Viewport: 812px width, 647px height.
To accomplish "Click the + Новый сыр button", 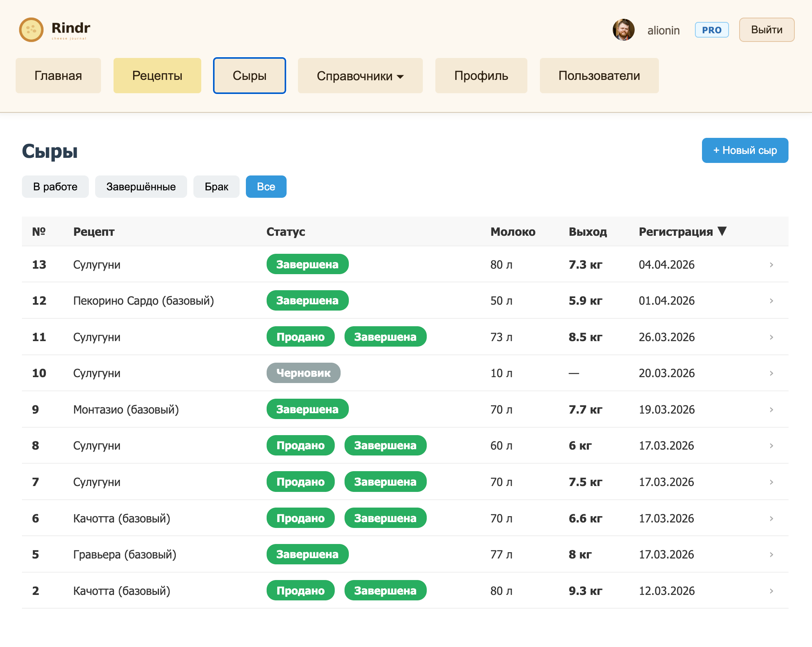I will coord(745,150).
